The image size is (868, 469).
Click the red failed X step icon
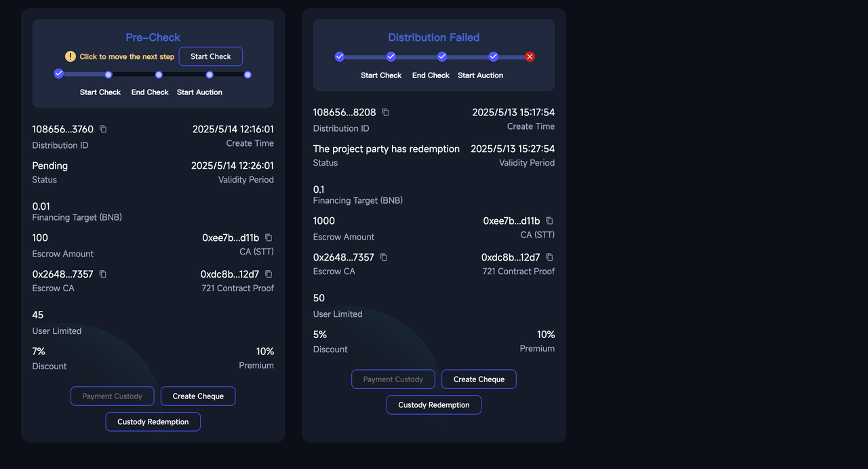(x=530, y=57)
